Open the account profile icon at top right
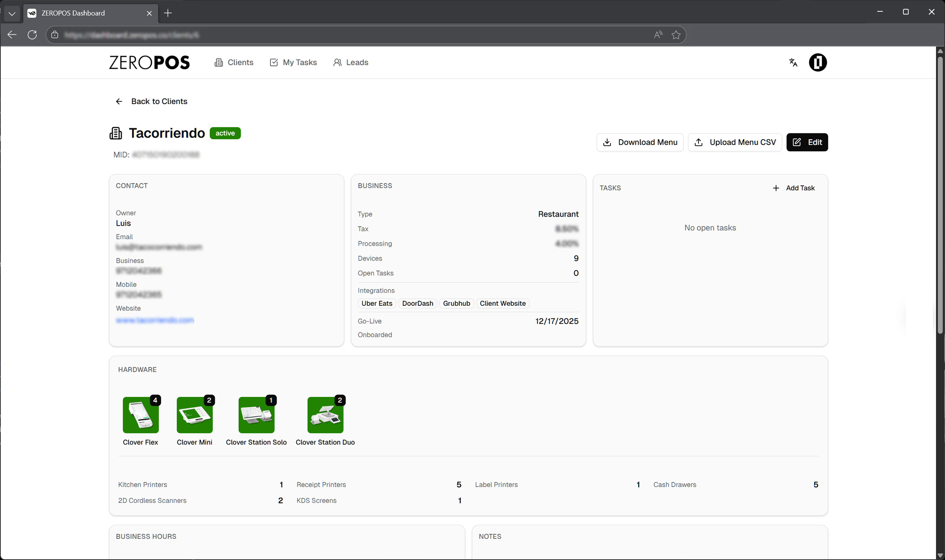 tap(817, 62)
